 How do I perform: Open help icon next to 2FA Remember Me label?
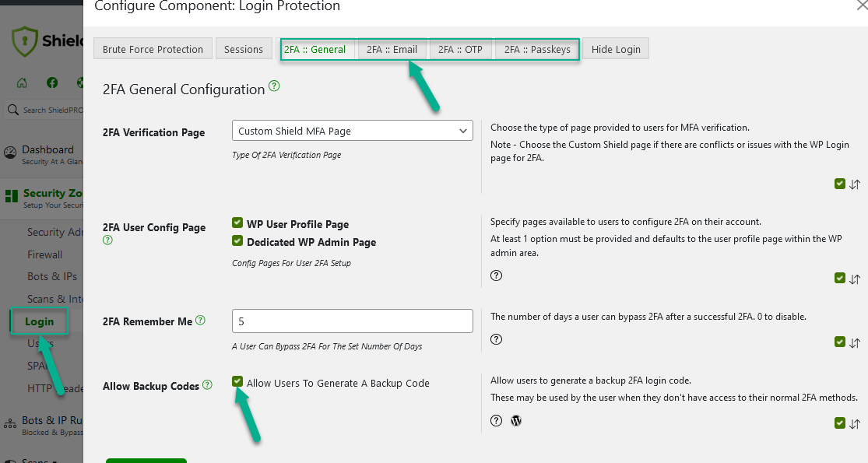tap(201, 320)
